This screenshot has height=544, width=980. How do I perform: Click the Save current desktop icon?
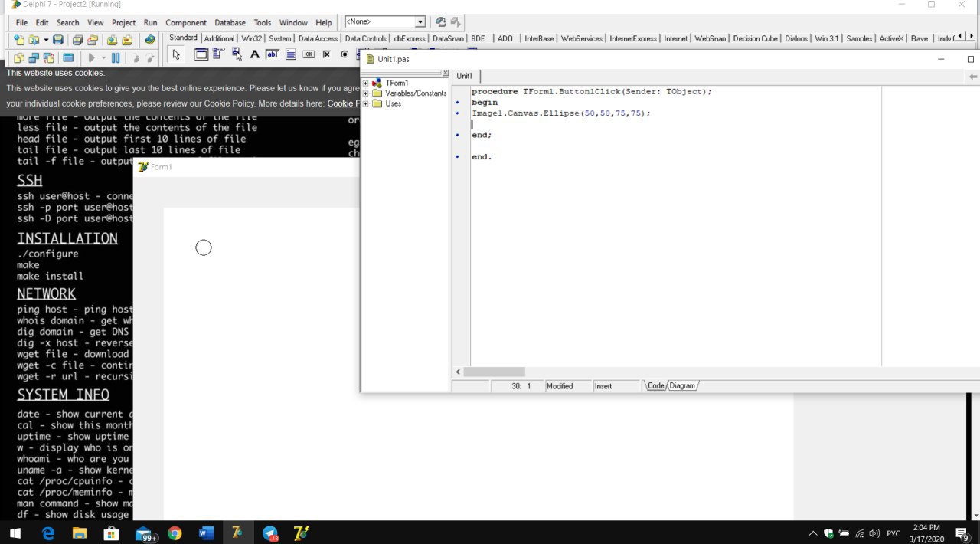(x=441, y=22)
